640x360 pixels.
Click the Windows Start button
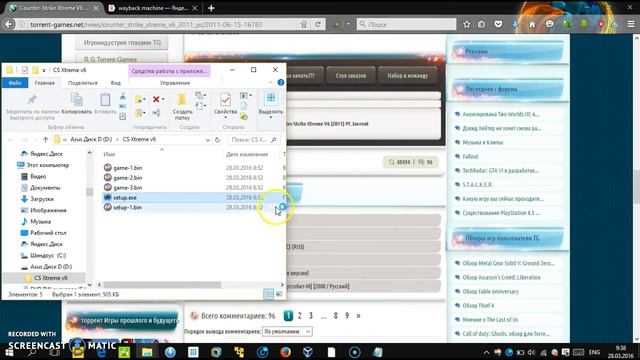pos(9,352)
